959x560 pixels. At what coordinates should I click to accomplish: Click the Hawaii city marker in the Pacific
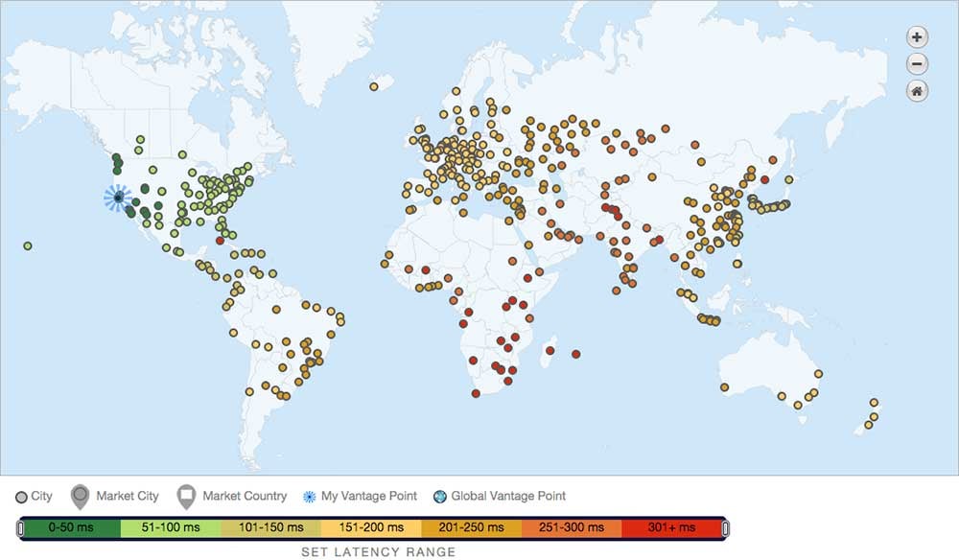(x=28, y=245)
